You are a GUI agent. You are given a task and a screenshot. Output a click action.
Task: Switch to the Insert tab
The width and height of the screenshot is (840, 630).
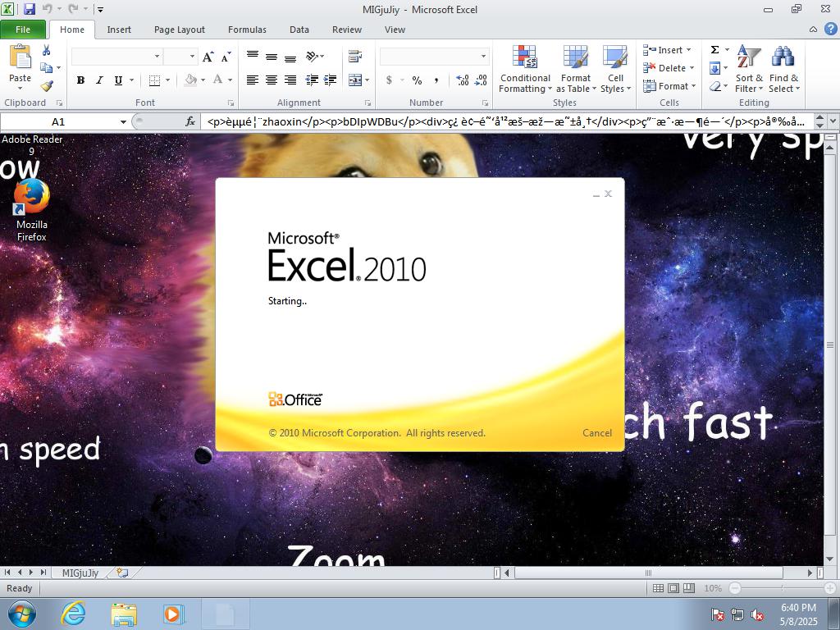click(119, 30)
